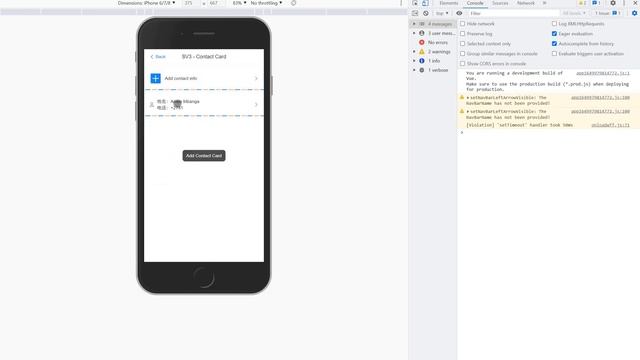Click the Add Contact Card button
The width and height of the screenshot is (640, 360).
(x=204, y=156)
